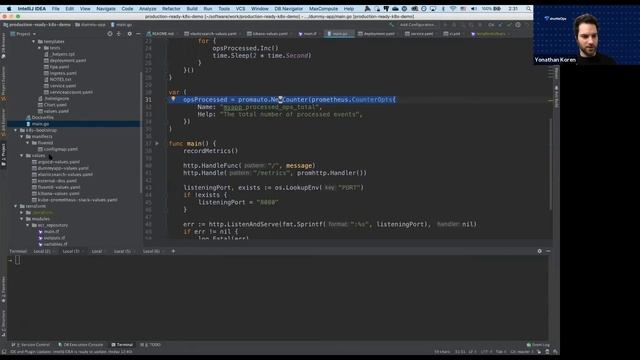
Task: Click the build hammer icon in toolbar
Action: pyautogui.click(x=391, y=25)
